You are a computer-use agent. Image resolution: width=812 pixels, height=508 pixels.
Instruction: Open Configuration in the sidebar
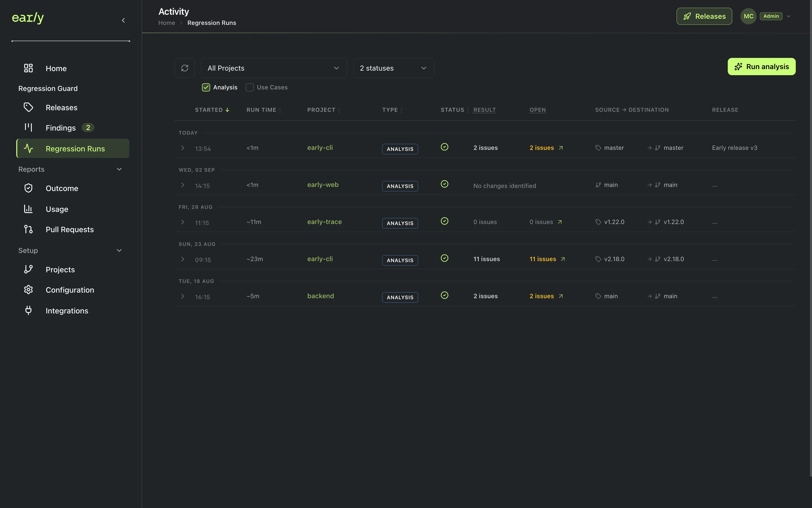click(73, 290)
